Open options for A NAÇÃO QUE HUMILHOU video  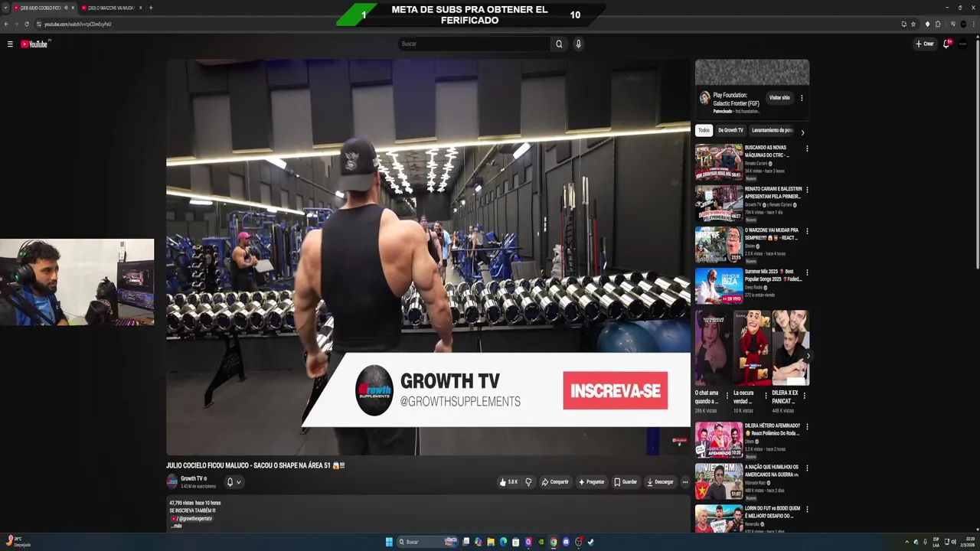pyautogui.click(x=807, y=468)
